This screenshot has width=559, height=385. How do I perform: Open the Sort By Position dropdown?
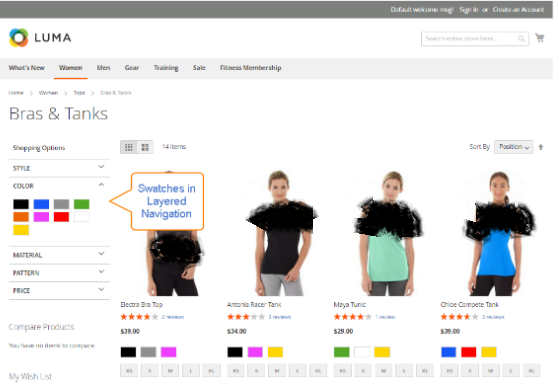[x=513, y=147]
